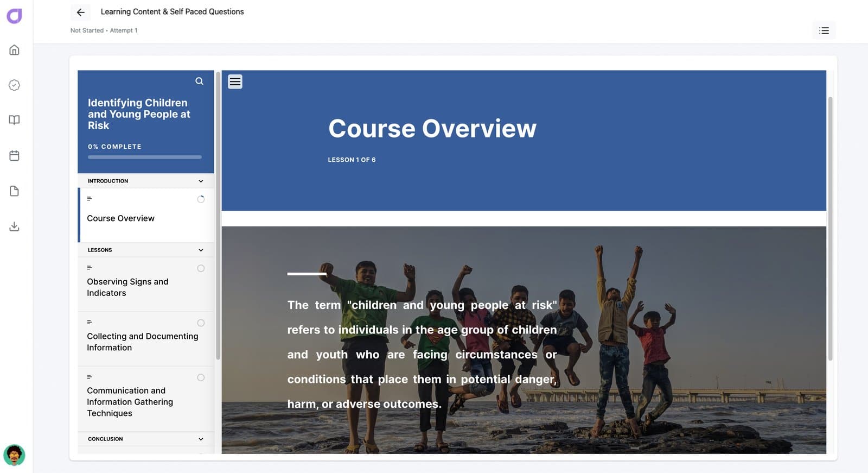The height and width of the screenshot is (473, 868).
Task: Open Observing Signs and Indicators lesson
Action: click(x=146, y=284)
